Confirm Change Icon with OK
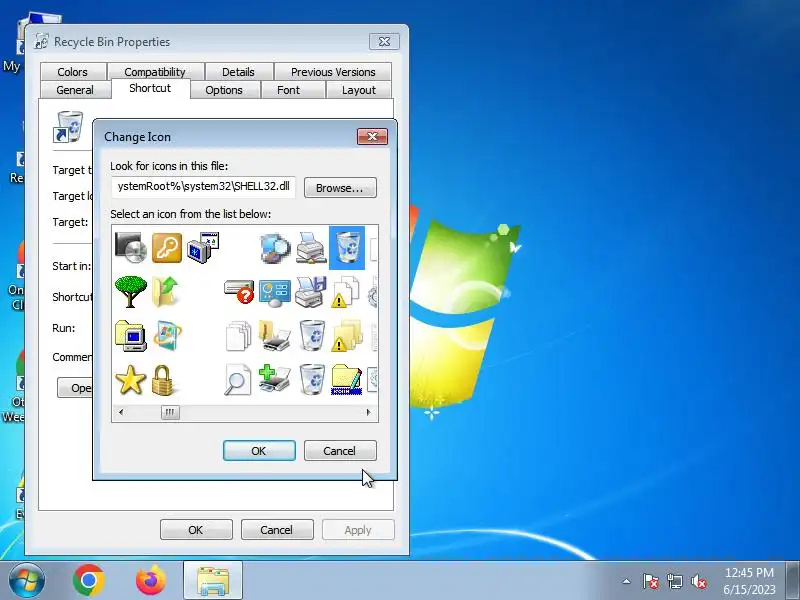The image size is (800, 600). 259,451
